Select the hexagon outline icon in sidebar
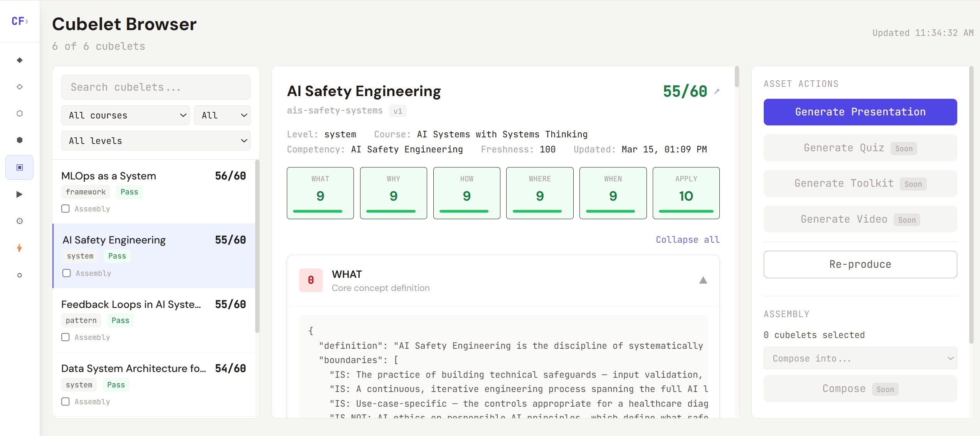The height and width of the screenshot is (436, 980). point(19,113)
